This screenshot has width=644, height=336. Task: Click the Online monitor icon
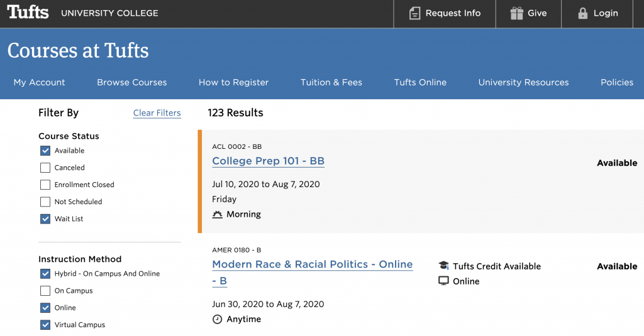tap(443, 281)
